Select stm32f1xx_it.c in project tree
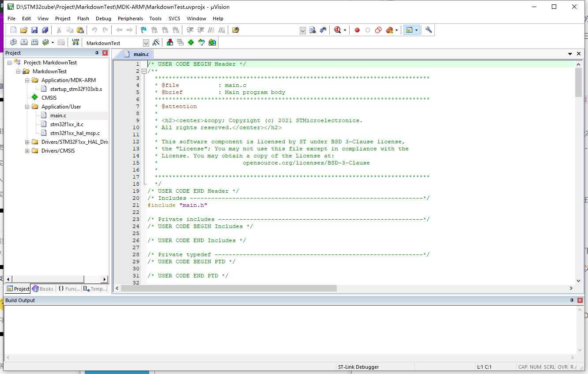This screenshot has height=374, width=588. (x=67, y=124)
